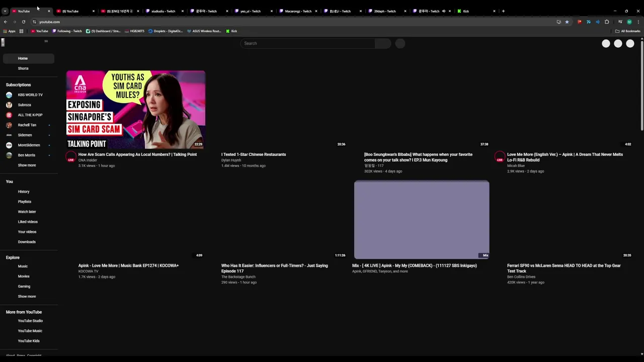The image size is (644, 362).
Task: Reload the YouTube page
Action: click(23, 22)
